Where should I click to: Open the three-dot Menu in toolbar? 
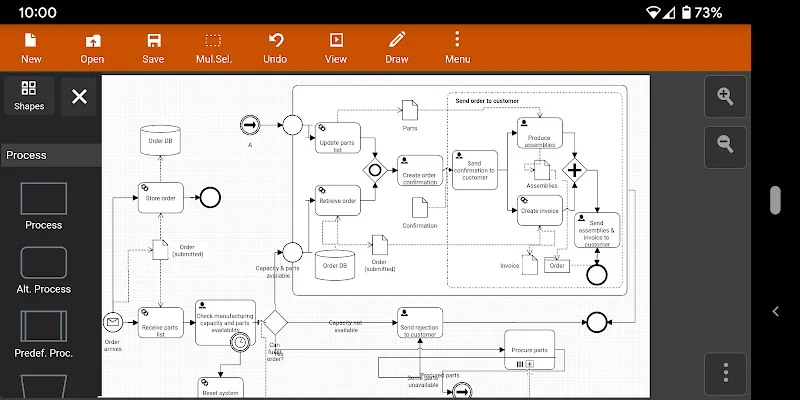coord(457,47)
